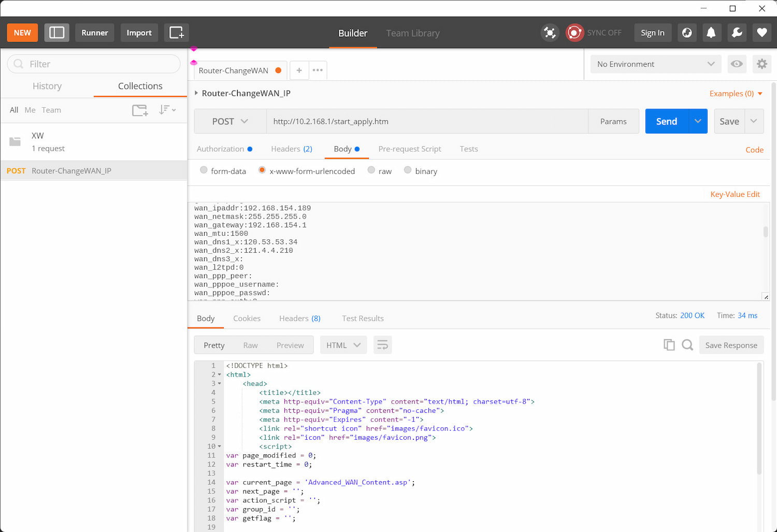This screenshot has width=777, height=532.
Task: Copy response body to clipboard
Action: pyautogui.click(x=669, y=345)
